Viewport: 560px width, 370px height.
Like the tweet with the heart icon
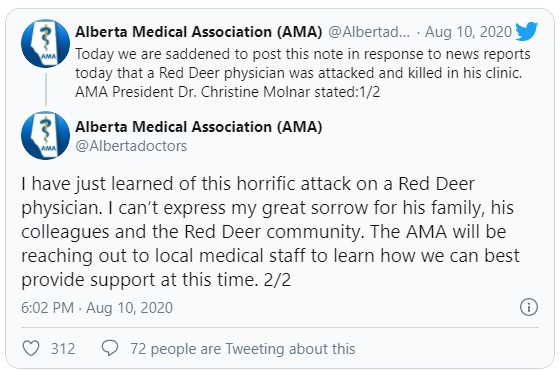point(31,348)
